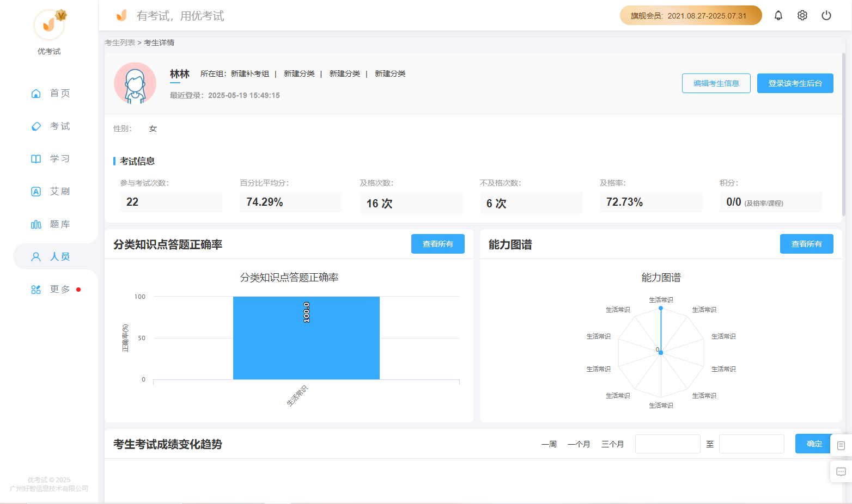Click the 首页 home icon
This screenshot has height=504, width=852.
pos(36,94)
